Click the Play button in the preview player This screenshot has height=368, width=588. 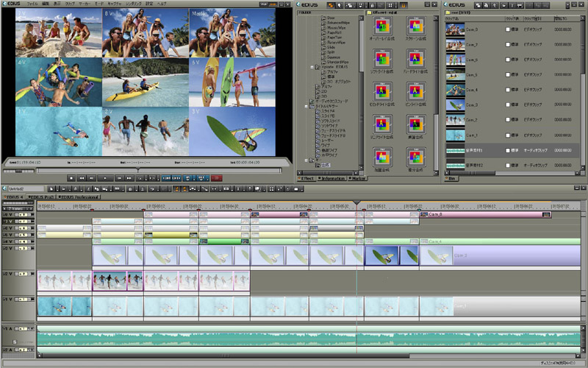click(x=105, y=177)
